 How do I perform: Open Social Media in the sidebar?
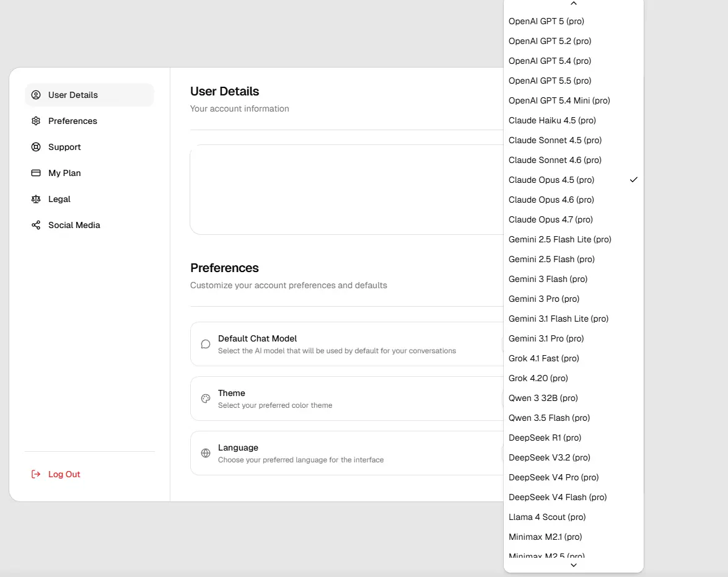tap(89, 225)
